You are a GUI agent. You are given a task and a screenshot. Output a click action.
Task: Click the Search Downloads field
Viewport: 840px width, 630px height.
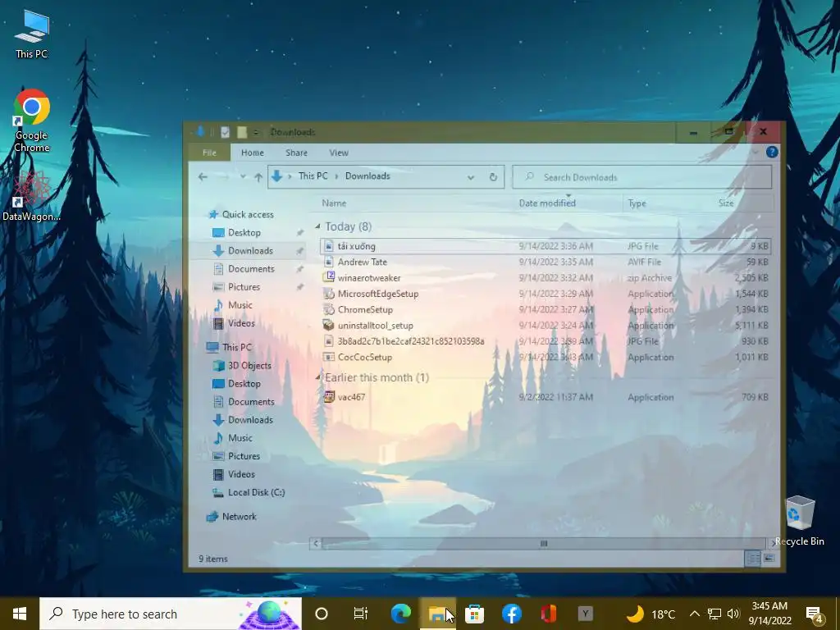coord(641,177)
